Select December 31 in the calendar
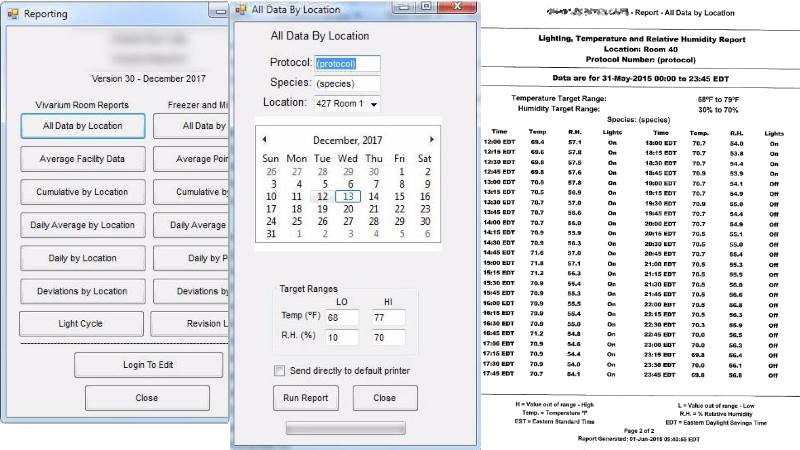Viewport: 800px width, 450px height. (x=271, y=234)
